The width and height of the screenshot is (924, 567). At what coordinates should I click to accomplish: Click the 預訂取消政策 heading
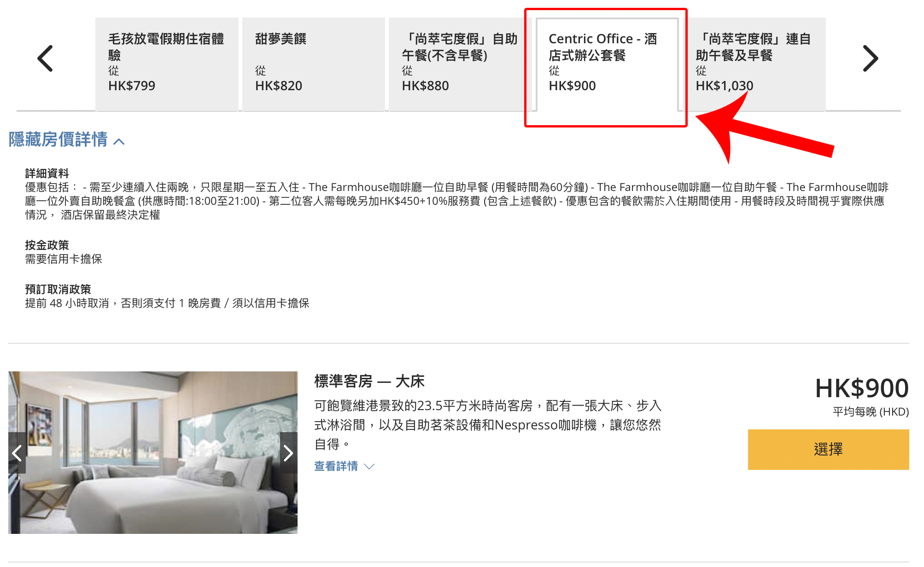58,289
